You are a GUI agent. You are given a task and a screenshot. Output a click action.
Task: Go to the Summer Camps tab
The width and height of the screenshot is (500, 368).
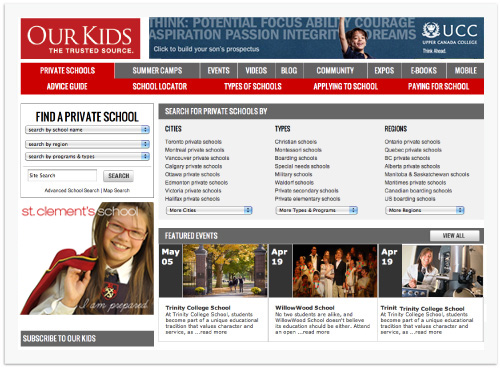[x=157, y=71]
